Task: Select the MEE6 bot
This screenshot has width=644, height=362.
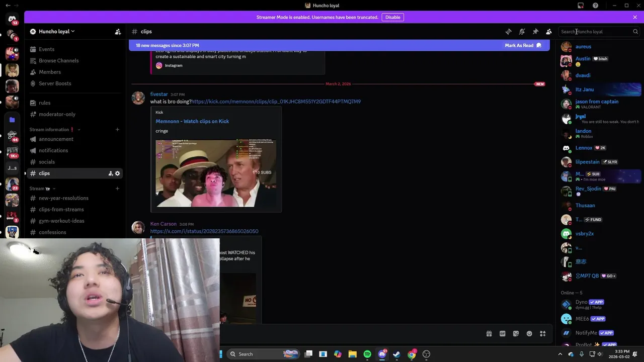Action: (600, 319)
